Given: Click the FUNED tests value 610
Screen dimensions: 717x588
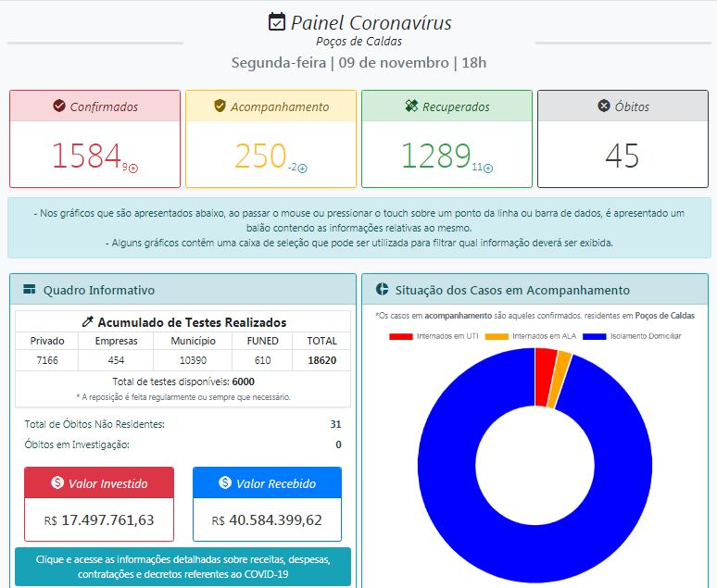Looking at the screenshot, I should tap(262, 360).
